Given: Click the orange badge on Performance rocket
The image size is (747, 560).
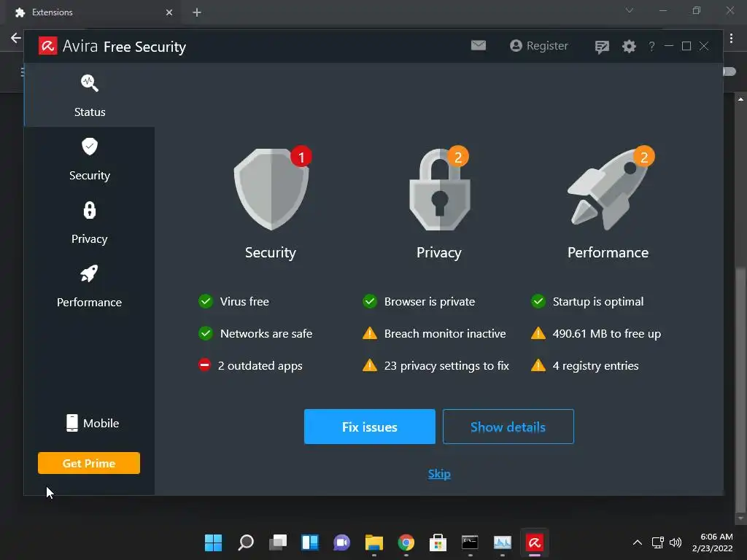Looking at the screenshot, I should click(x=644, y=157).
